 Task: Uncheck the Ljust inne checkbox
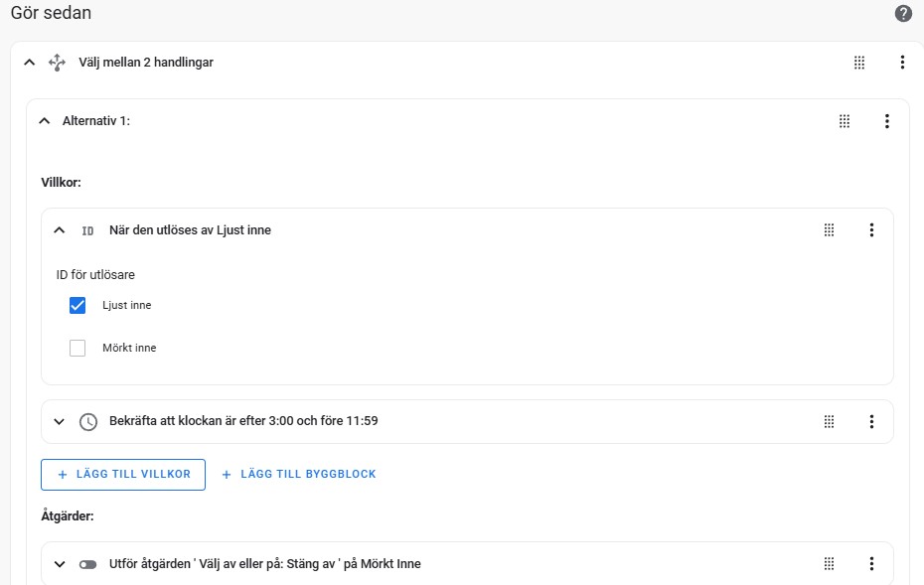click(x=77, y=305)
